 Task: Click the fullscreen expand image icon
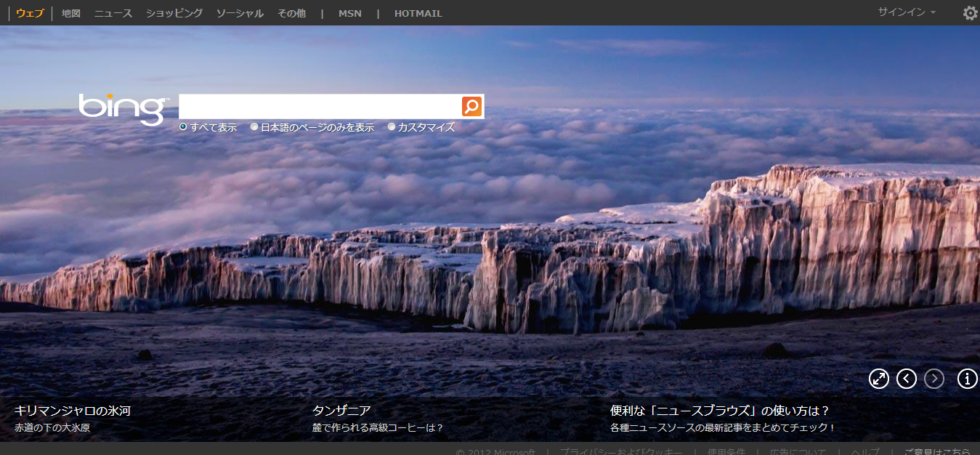(x=879, y=379)
